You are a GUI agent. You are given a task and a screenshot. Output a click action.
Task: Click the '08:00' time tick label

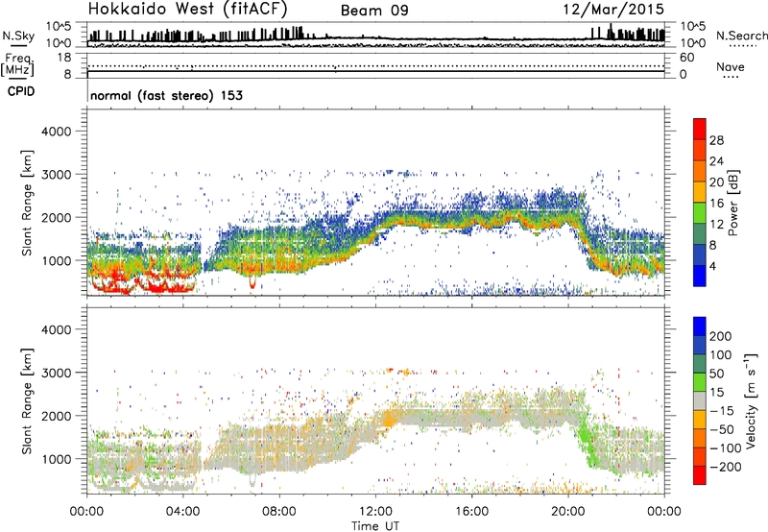pos(279,512)
